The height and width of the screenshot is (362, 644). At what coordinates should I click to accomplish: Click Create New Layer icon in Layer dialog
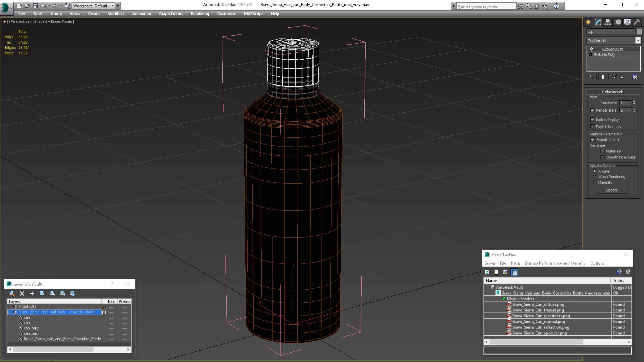(12, 293)
